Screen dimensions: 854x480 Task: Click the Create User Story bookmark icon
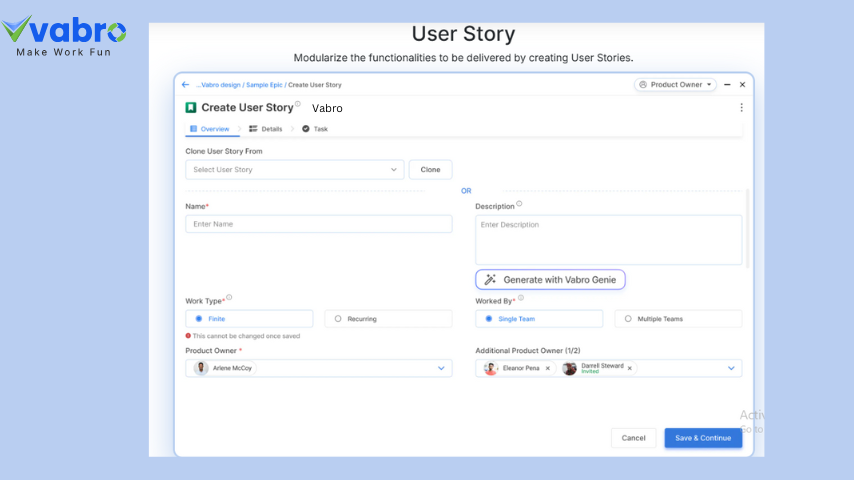click(191, 107)
